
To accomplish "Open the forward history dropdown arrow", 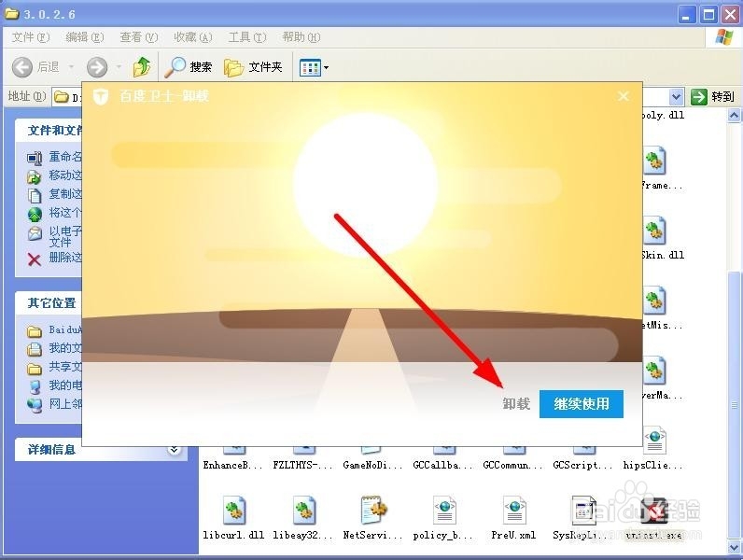I will [x=119, y=67].
